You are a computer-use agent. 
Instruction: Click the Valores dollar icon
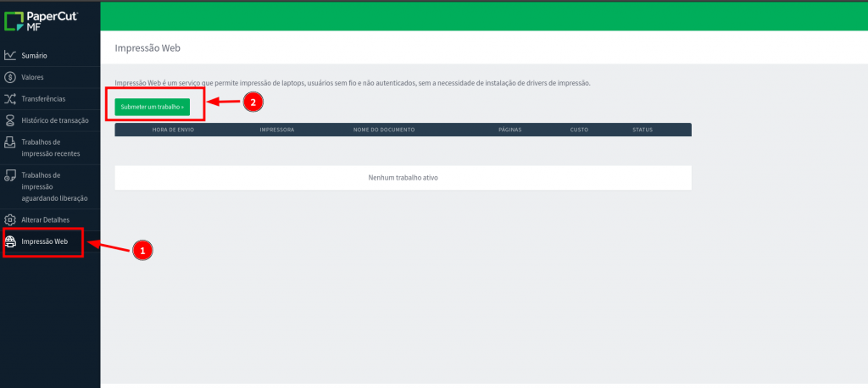tap(10, 77)
